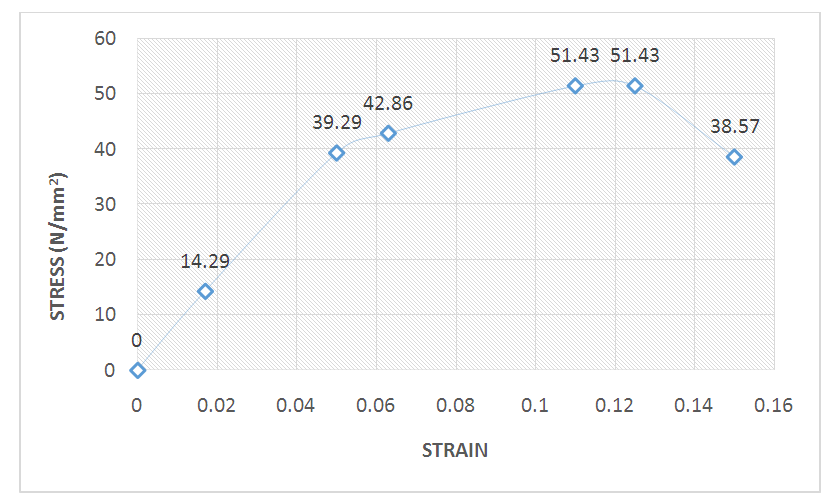Image resolution: width=839 pixels, height=503 pixels.
Task: Select the data point marker labeled 14.29
Action: (205, 291)
